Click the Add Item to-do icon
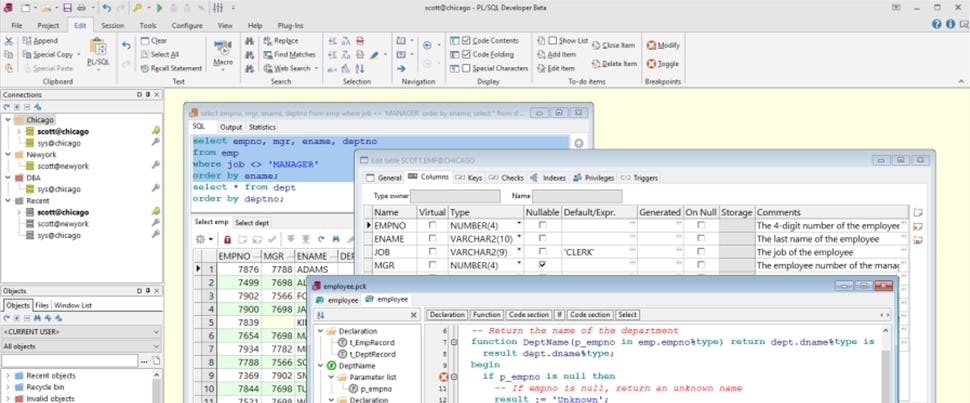The height and width of the screenshot is (403, 970). pyautogui.click(x=541, y=54)
